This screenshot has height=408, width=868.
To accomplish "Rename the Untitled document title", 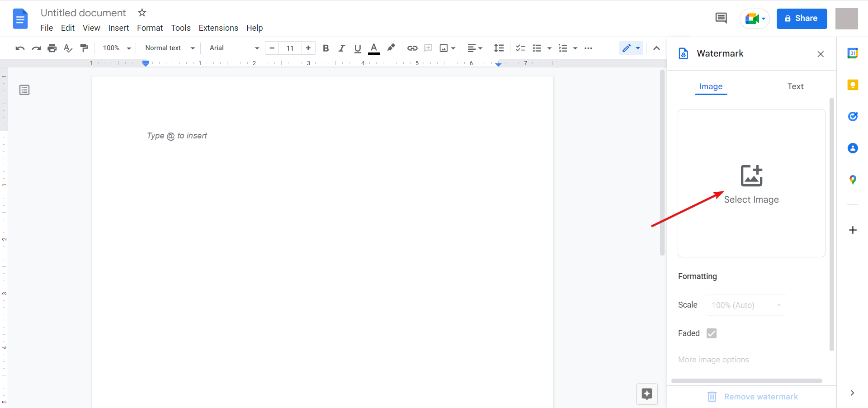I will (83, 13).
